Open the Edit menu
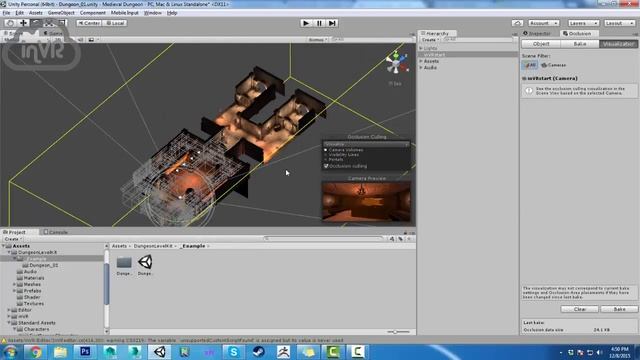This screenshot has width=640, height=360. point(19,13)
